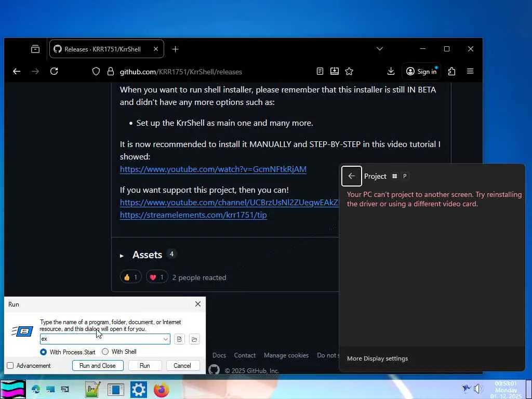The width and height of the screenshot is (532, 399).
Task: Open the streamelements.com tip link
Action: [x=193, y=215]
